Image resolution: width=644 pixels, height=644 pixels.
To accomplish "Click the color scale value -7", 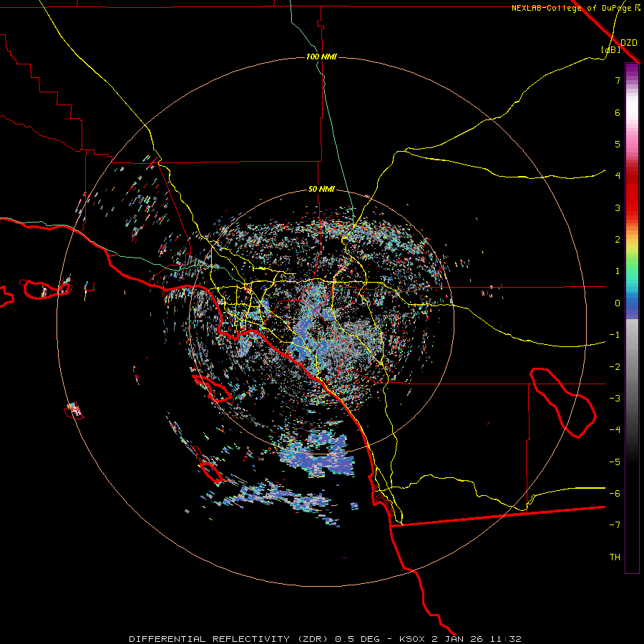I will (615, 525).
